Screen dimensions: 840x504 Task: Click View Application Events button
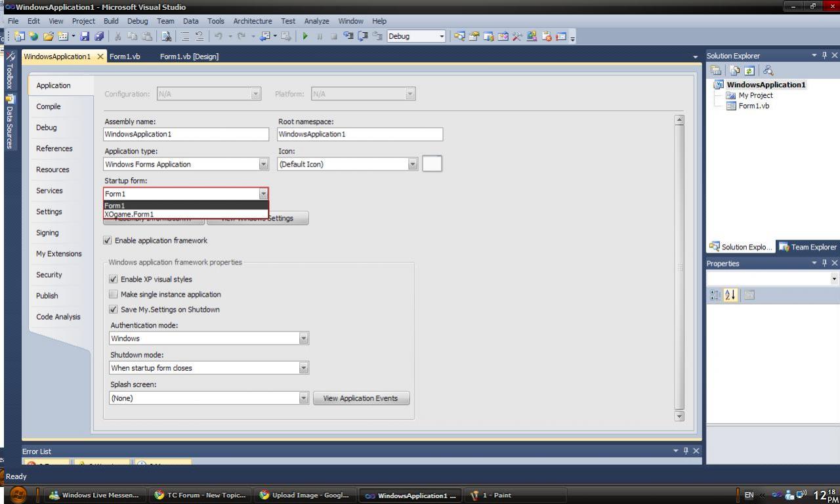coord(361,398)
